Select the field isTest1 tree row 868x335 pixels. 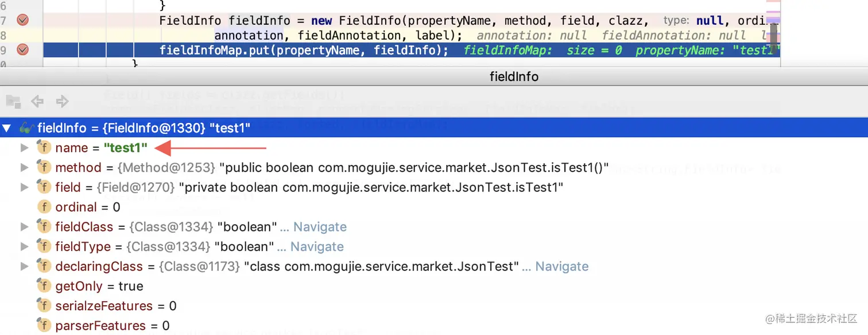[309, 187]
